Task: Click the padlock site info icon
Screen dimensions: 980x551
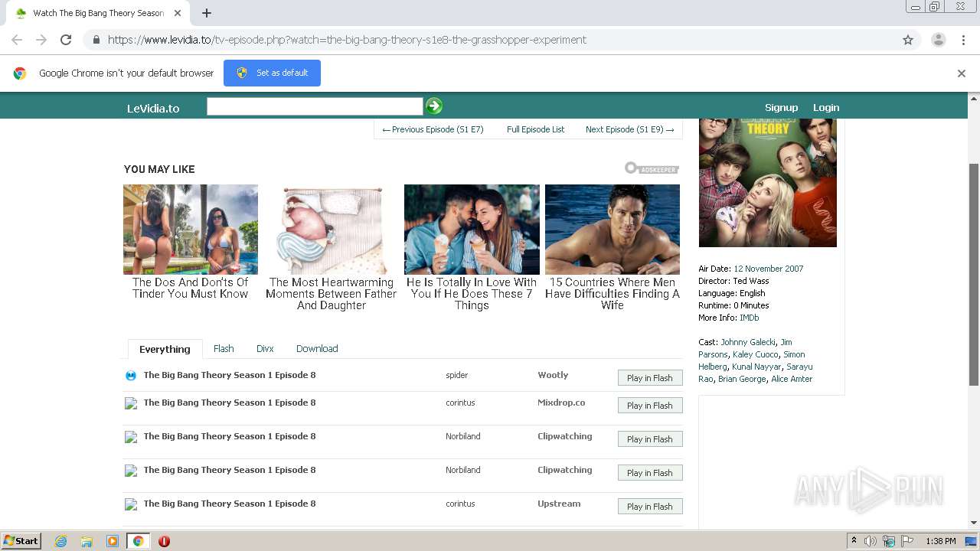Action: coord(96,40)
